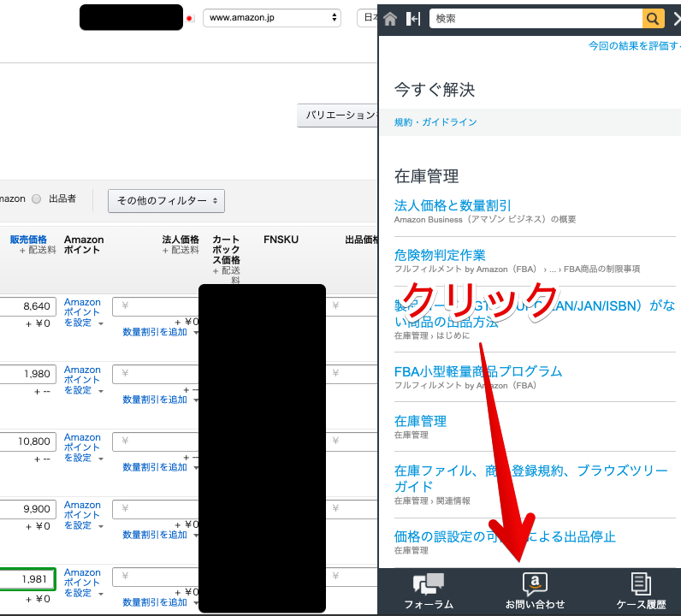
Task: Sort by 販売価格 column header
Action: point(28,240)
